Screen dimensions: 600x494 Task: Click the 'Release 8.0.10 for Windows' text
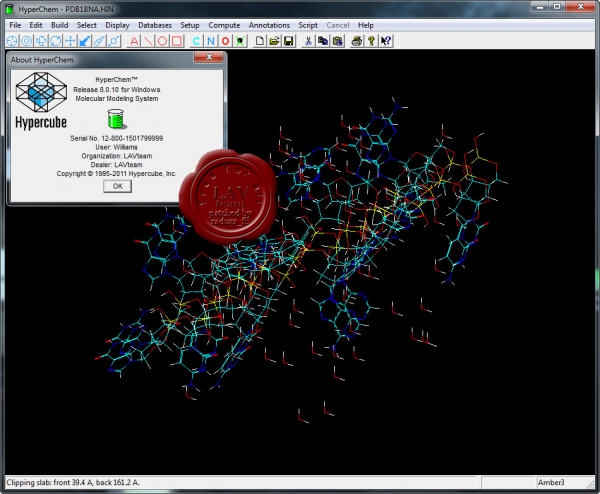tap(117, 90)
